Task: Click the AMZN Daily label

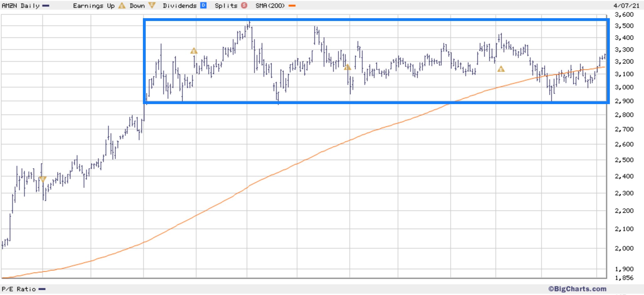Action: [21, 6]
